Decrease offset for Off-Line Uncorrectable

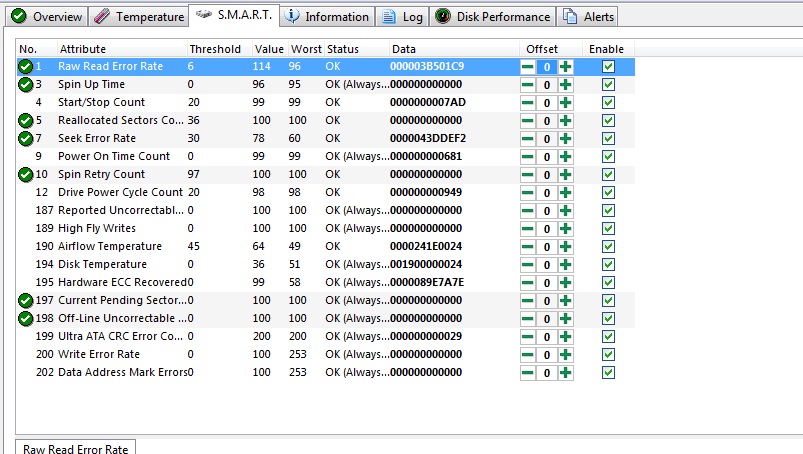527,318
